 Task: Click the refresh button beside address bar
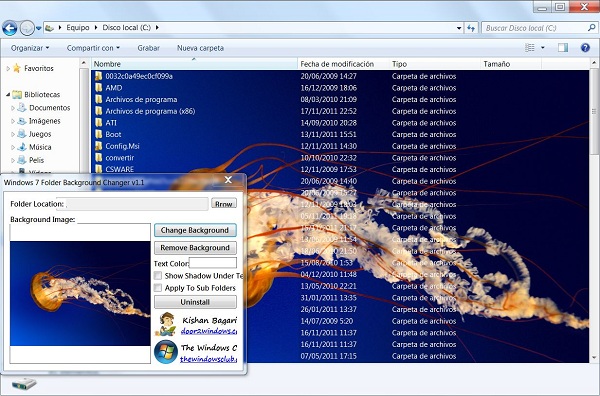click(x=471, y=28)
